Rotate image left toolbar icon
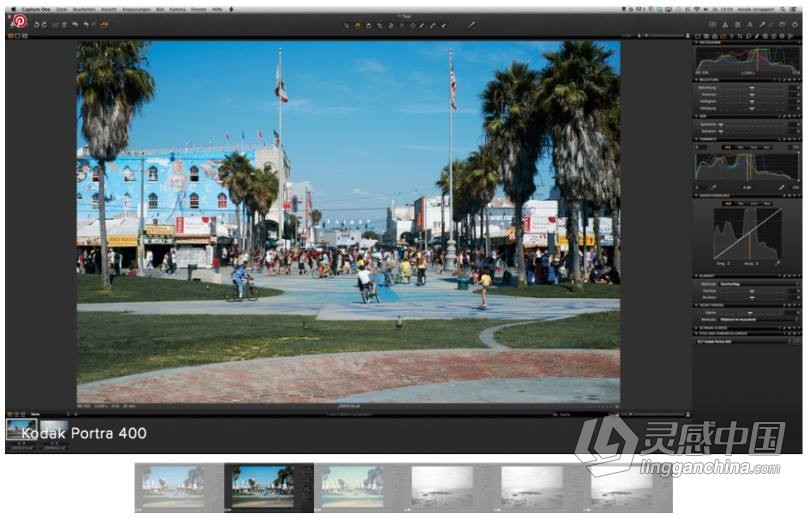 37,25
